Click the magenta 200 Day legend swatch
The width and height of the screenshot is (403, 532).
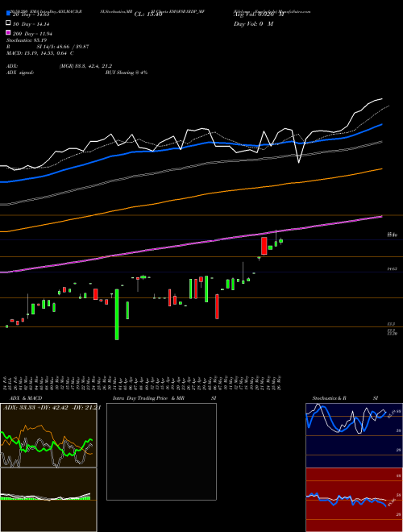tap(8, 32)
